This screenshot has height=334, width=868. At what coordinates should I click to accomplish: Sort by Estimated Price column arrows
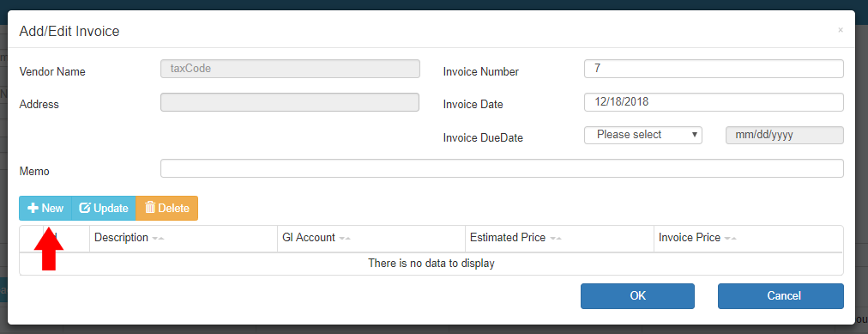(x=556, y=238)
